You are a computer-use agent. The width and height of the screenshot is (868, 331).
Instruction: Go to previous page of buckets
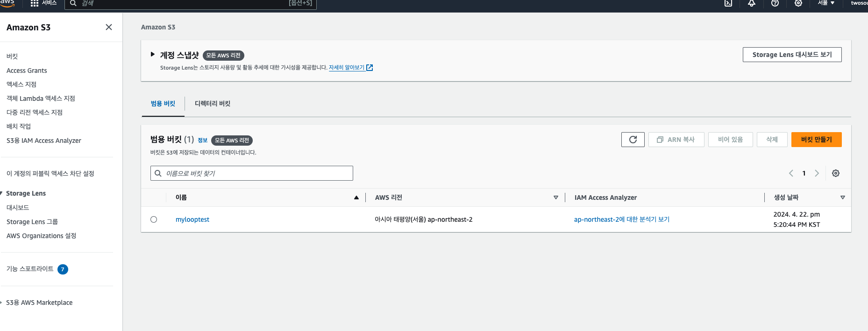(x=791, y=173)
